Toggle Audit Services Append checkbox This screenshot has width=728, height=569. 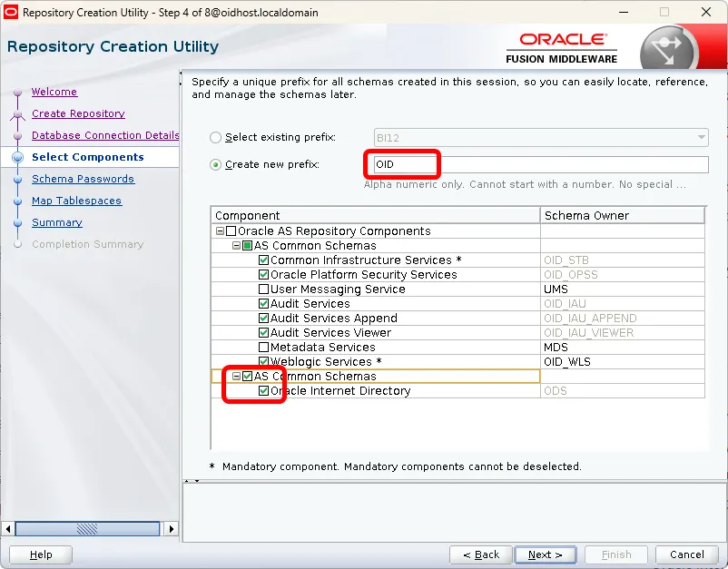[x=264, y=319]
